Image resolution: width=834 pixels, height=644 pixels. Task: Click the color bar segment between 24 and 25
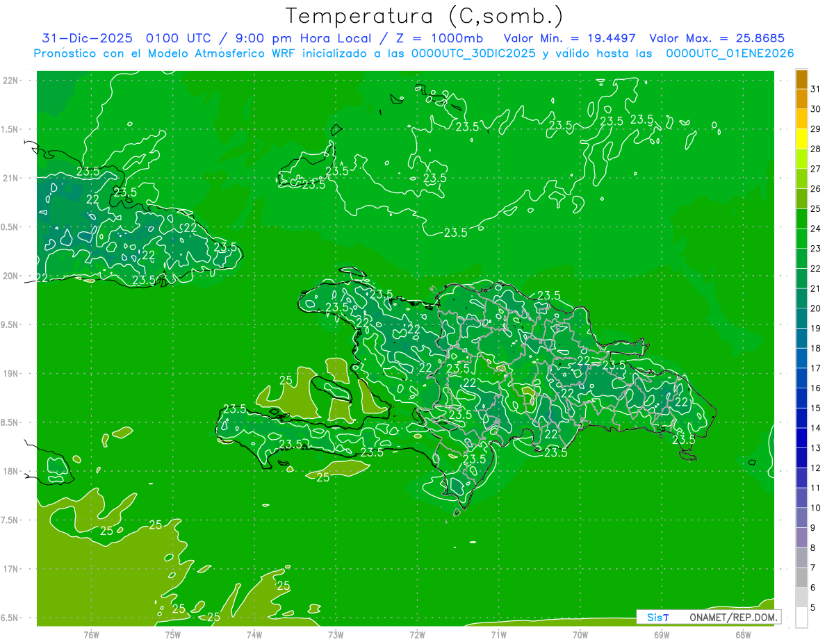(x=801, y=219)
